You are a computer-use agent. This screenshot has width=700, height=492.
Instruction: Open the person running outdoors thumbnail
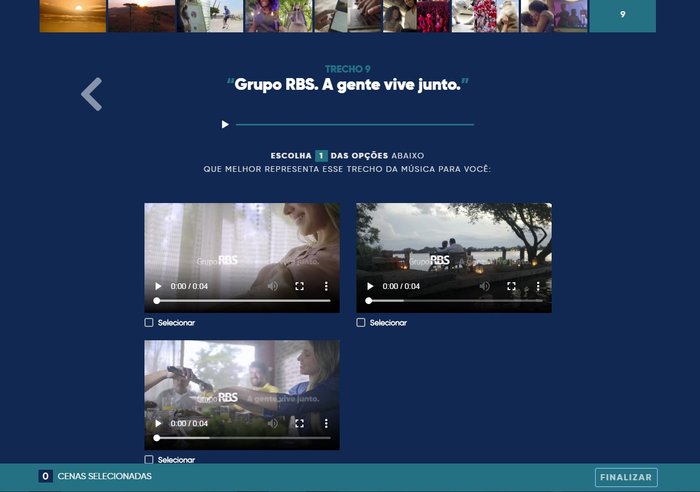point(211,16)
